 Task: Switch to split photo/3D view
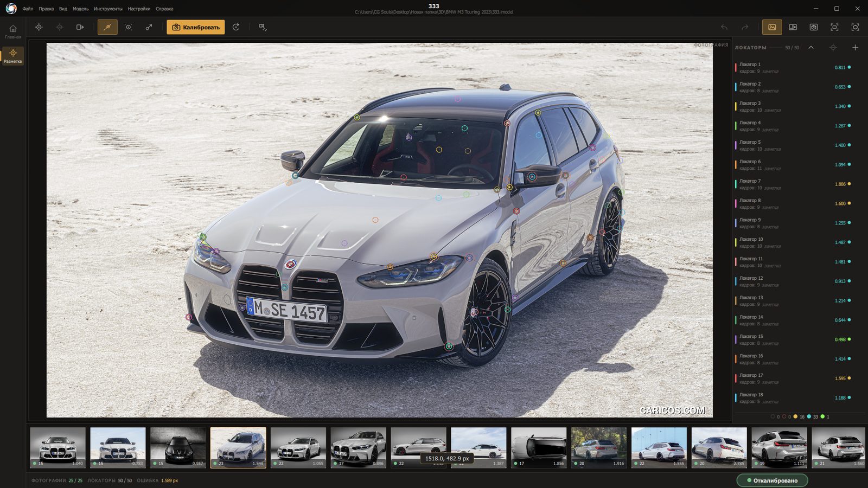point(793,27)
